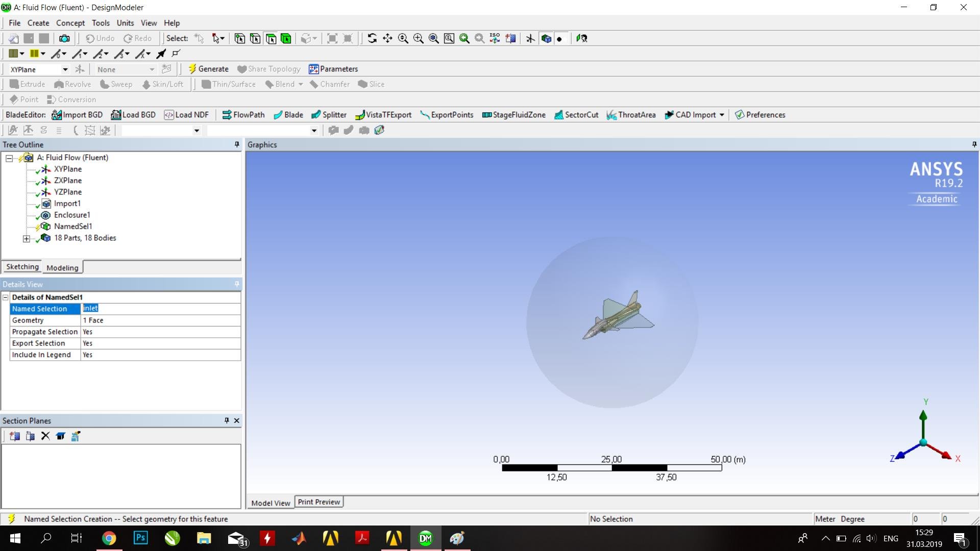Open the CAD Import dropdown arrow

tap(722, 115)
